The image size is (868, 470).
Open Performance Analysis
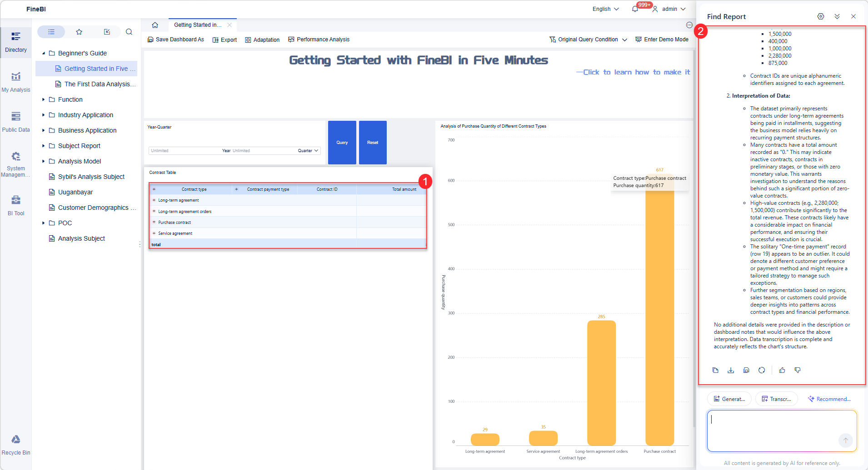click(319, 40)
